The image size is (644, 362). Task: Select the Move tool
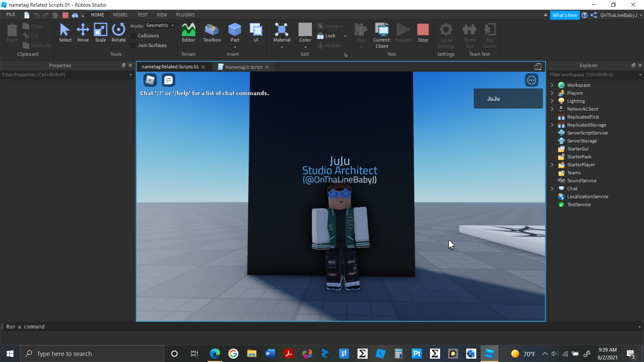83,32
